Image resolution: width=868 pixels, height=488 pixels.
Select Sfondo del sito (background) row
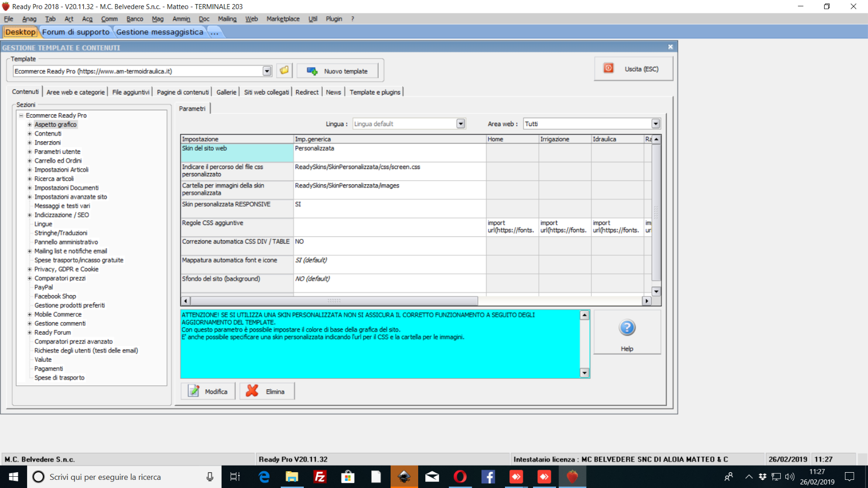tap(237, 283)
